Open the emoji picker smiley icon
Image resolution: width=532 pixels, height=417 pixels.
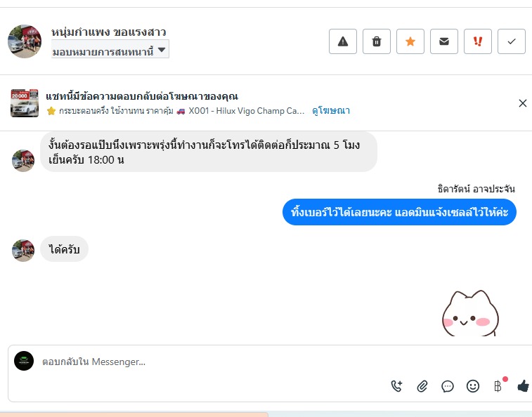click(x=473, y=385)
